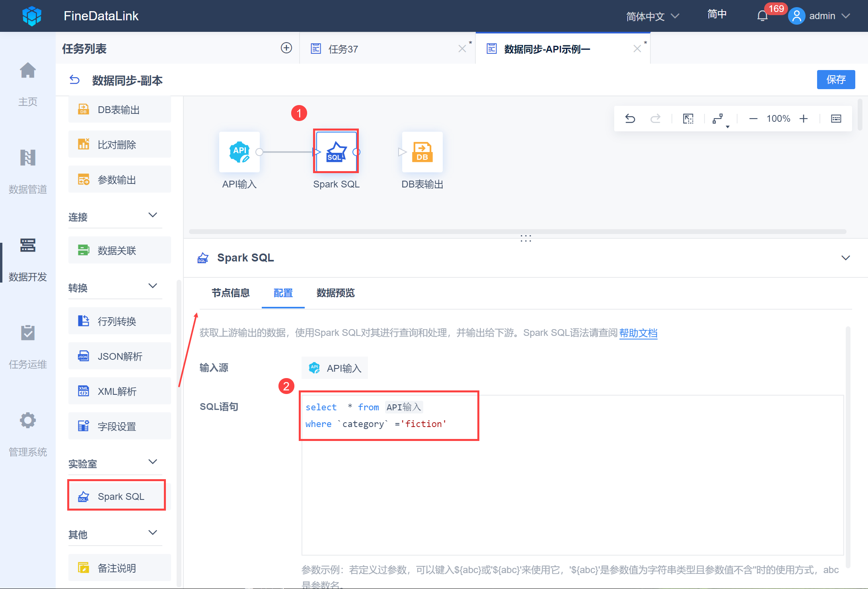Click the fit-to-canvas icon in the toolbar
868x589 pixels.
click(688, 118)
